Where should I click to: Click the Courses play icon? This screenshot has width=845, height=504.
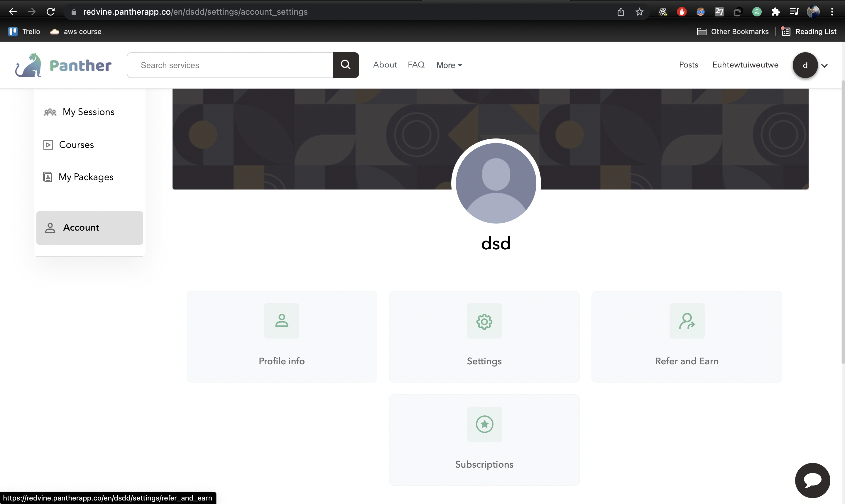point(48,145)
